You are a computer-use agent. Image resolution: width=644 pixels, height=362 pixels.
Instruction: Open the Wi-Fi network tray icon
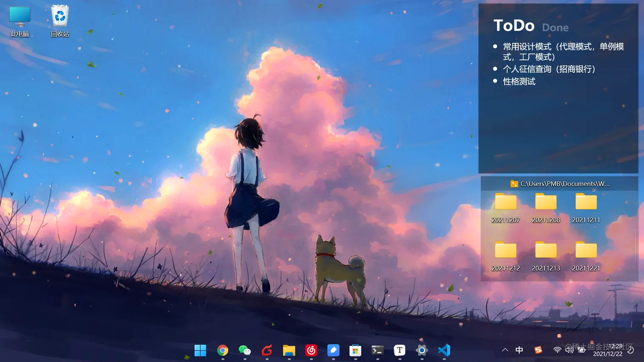pyautogui.click(x=557, y=350)
